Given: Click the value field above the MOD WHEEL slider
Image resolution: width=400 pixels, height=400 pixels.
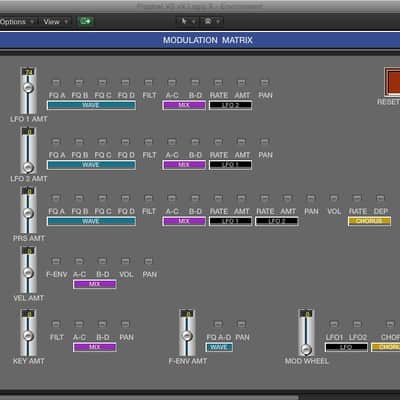Looking at the screenshot, I should (x=306, y=313).
